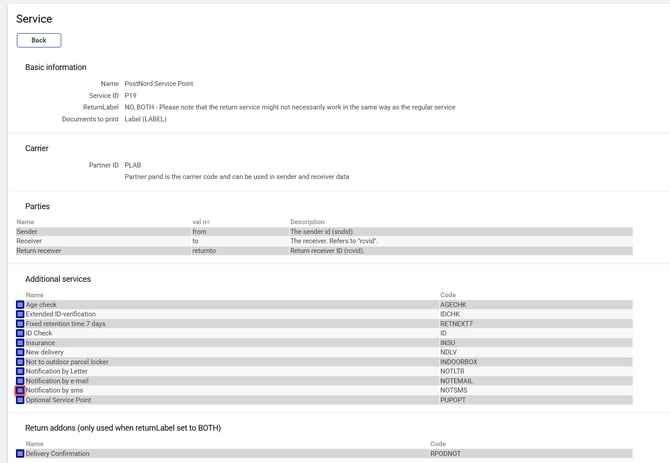Image resolution: width=670 pixels, height=463 pixels.
Task: Click the Insurance service icon
Action: point(20,343)
